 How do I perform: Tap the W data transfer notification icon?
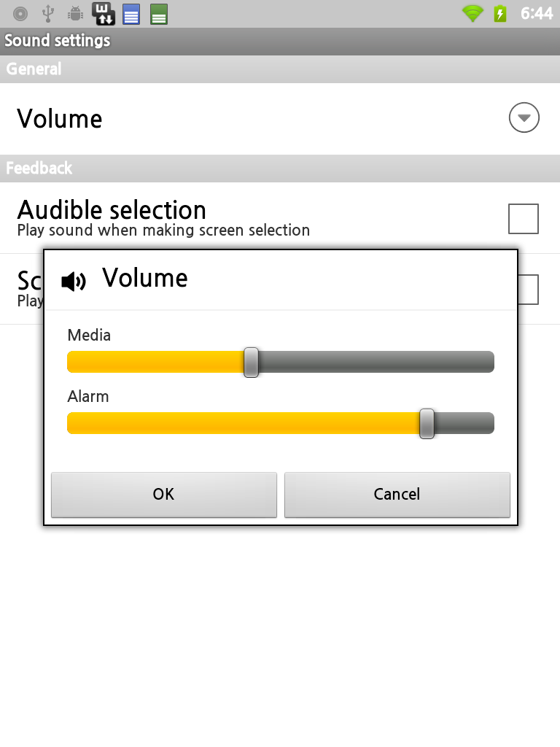click(x=104, y=13)
